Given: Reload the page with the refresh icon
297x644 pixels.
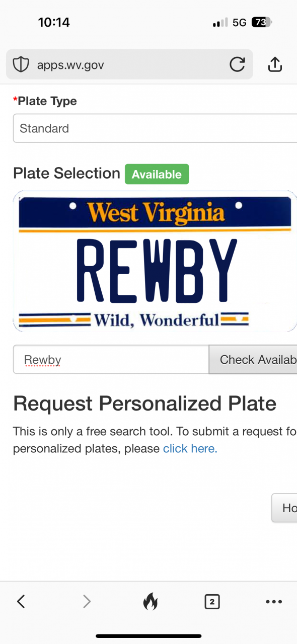Looking at the screenshot, I should click(237, 64).
